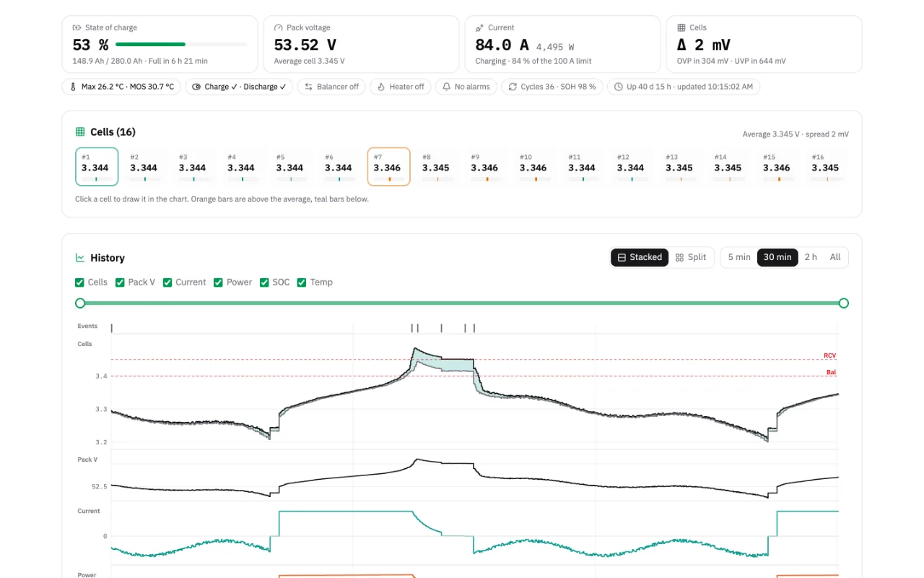Click the flame icon beside Heater off
Image resolution: width=924 pixels, height=578 pixels.
[x=381, y=87]
